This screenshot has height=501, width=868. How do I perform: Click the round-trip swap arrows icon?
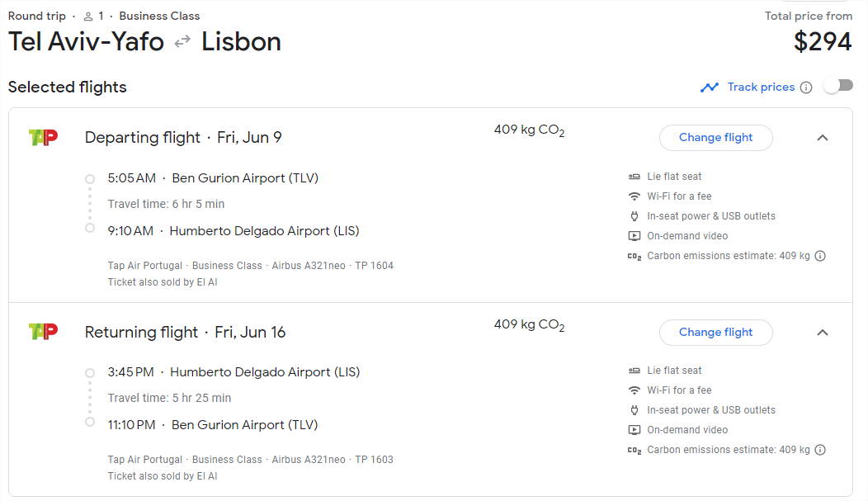tap(182, 41)
